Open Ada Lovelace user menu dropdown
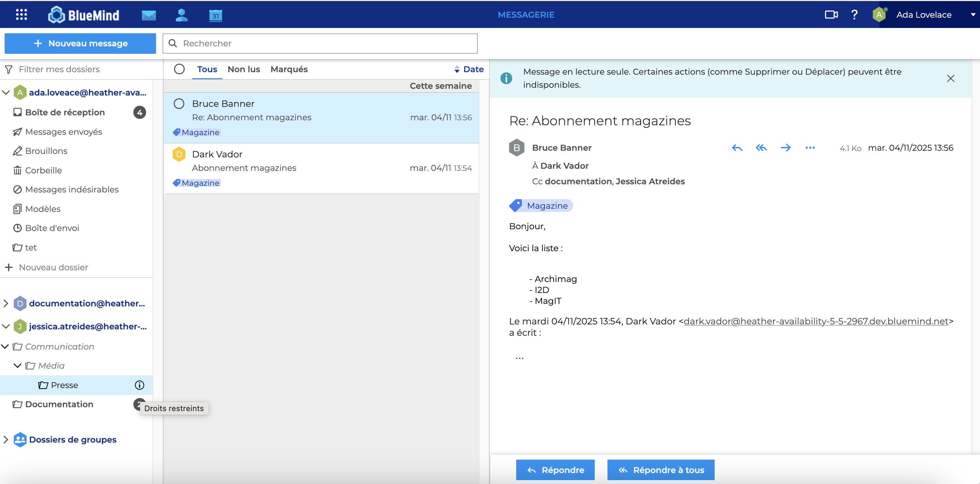The height and width of the screenshot is (484, 980). [972, 15]
